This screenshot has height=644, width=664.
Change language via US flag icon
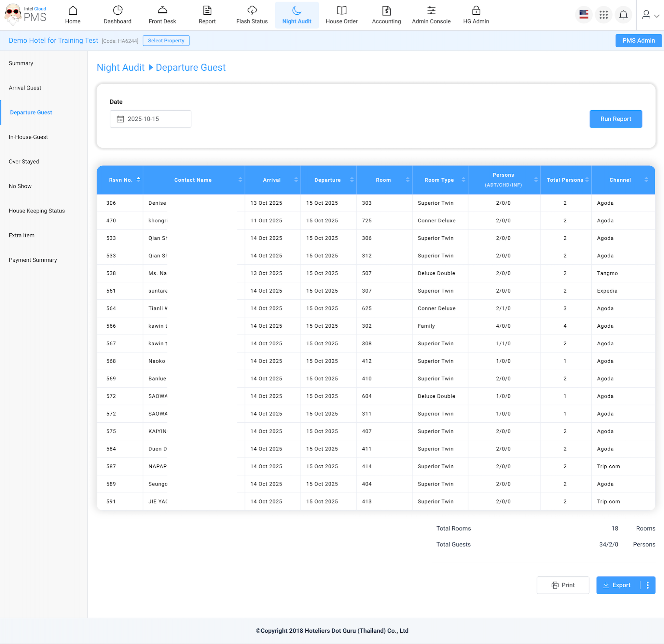pyautogui.click(x=583, y=15)
